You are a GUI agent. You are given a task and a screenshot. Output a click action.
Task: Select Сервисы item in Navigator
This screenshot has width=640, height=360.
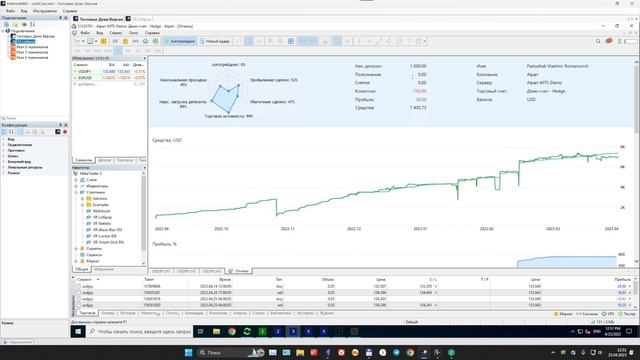93,255
